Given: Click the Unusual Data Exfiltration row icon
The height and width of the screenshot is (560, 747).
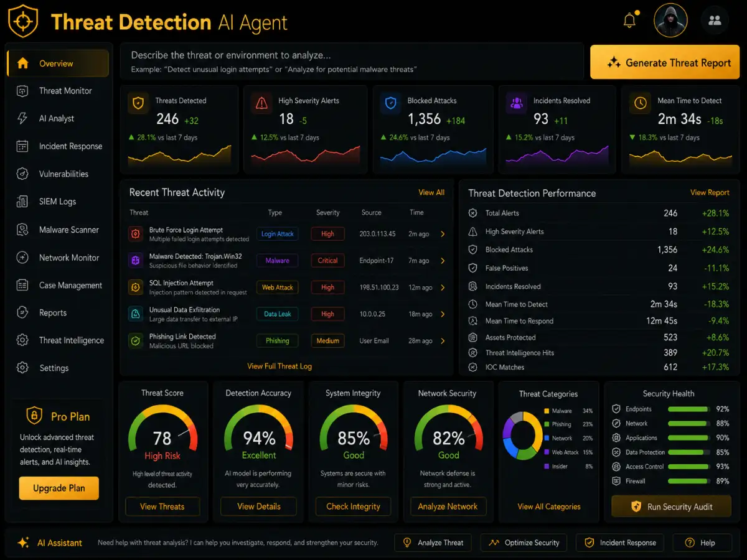Looking at the screenshot, I should (x=135, y=314).
